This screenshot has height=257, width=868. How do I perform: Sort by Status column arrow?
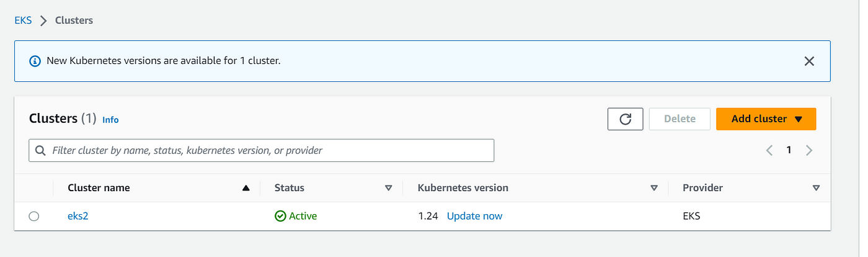tap(389, 188)
